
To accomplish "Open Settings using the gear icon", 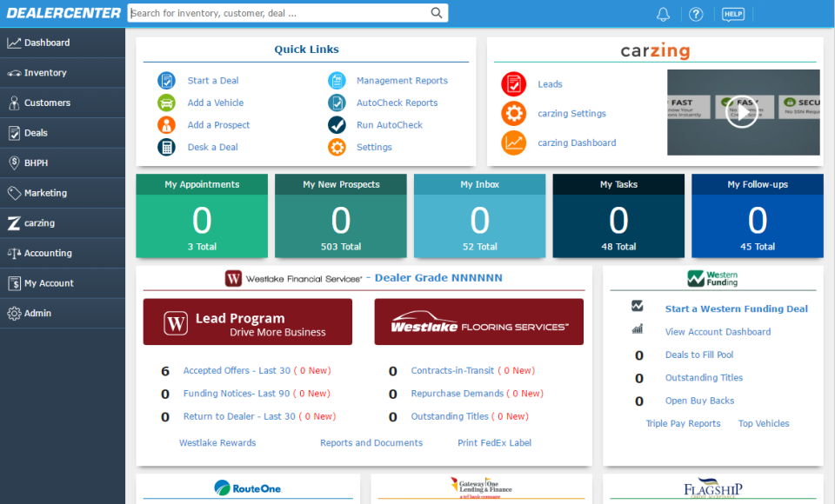I will tap(337, 147).
